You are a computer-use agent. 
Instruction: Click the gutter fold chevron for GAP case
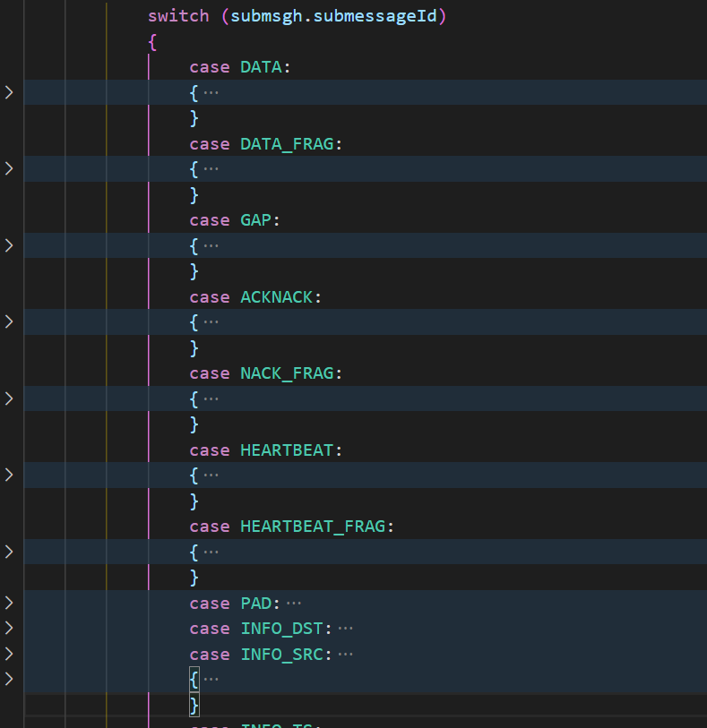tap(9, 245)
